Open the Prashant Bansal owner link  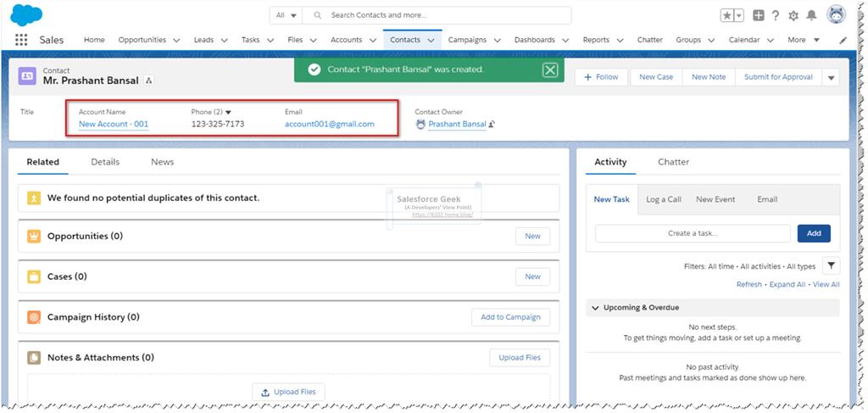point(457,125)
